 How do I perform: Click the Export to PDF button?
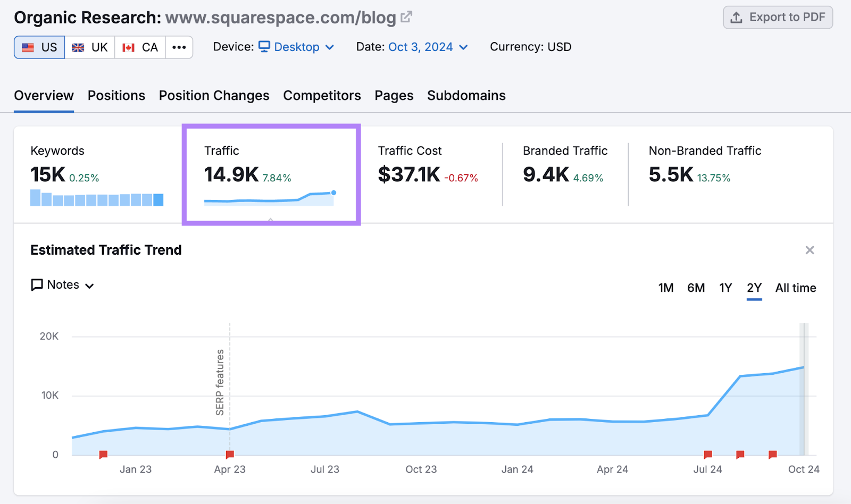[x=778, y=17]
